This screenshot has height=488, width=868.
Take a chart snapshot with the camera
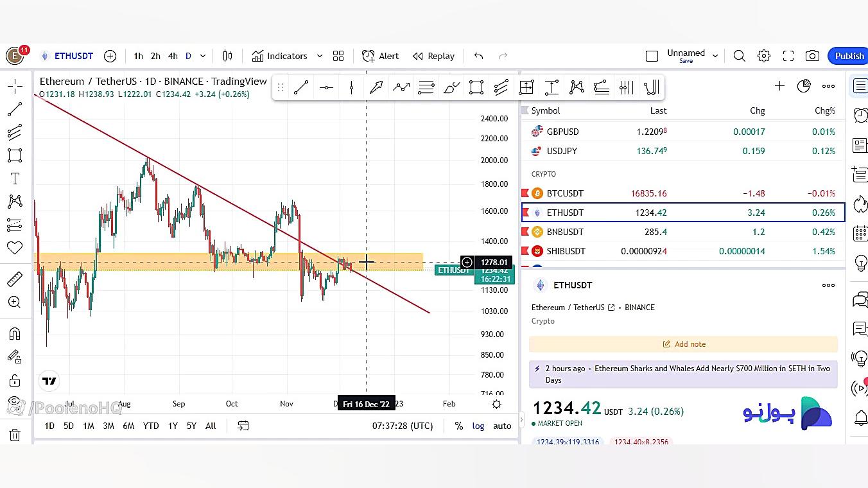pos(813,56)
